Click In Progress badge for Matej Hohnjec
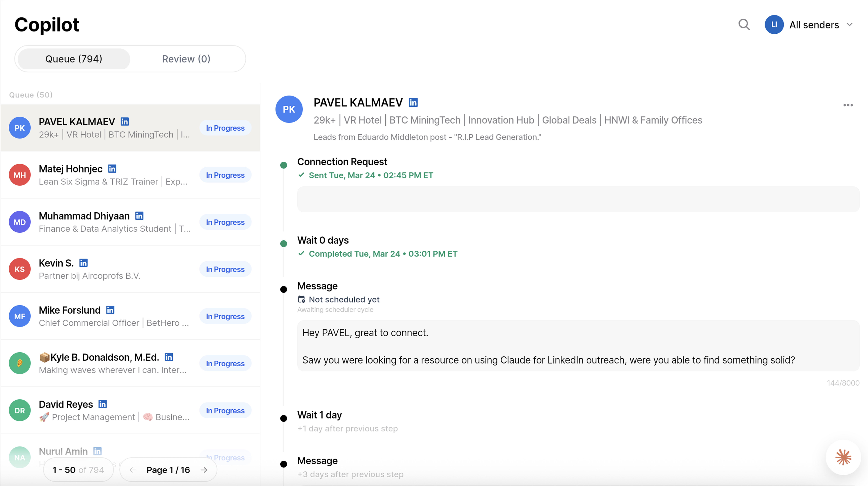Image resolution: width=868 pixels, height=486 pixels. (x=225, y=175)
